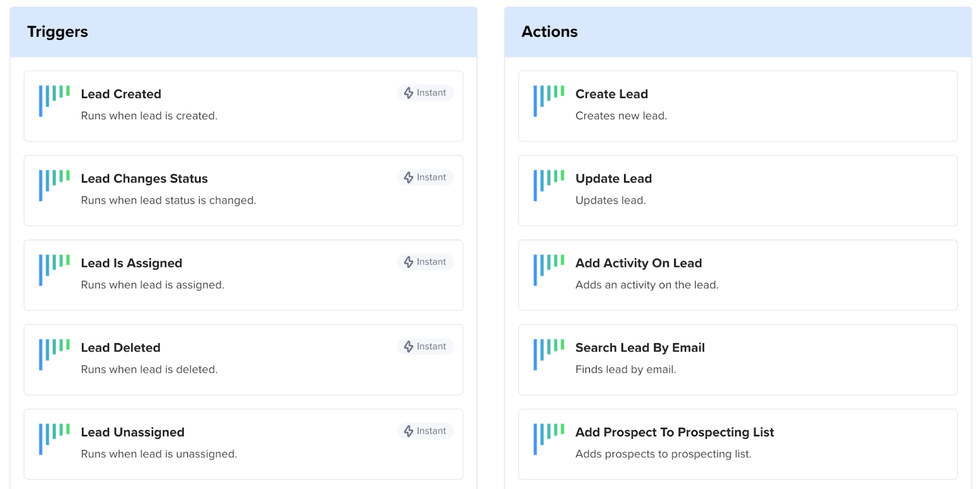The image size is (980, 489).
Task: Select the Lead Created trigger title
Action: pos(121,94)
